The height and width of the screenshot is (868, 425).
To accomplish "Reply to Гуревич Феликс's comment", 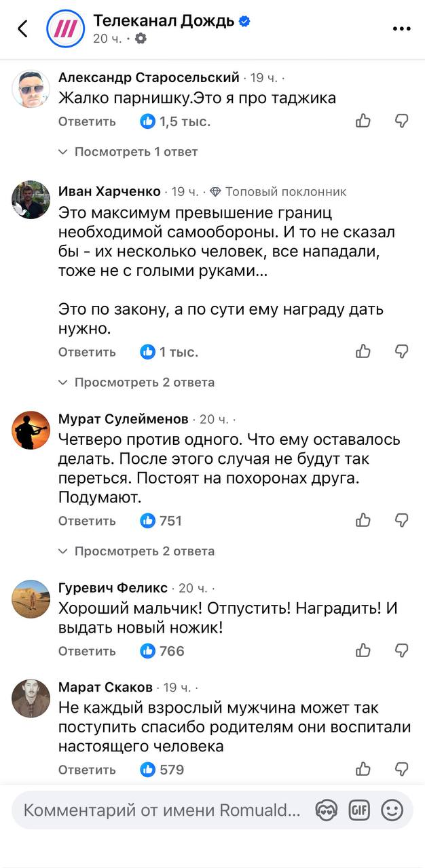I will coord(87,651).
